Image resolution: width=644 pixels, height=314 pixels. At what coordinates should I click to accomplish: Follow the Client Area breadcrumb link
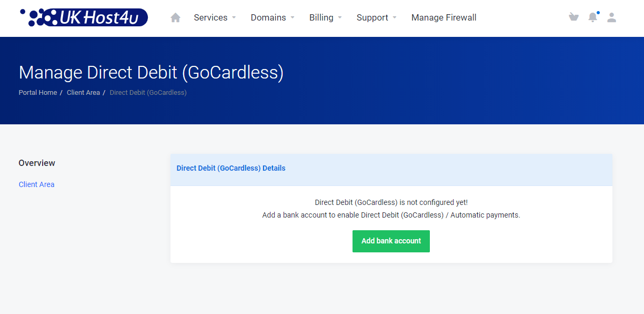(83, 93)
